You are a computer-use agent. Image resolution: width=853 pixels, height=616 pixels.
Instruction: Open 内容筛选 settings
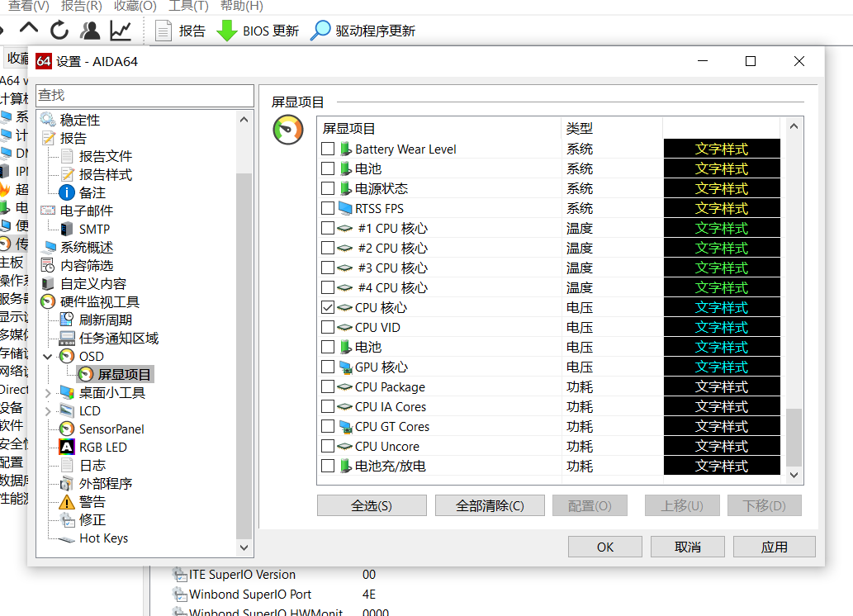87,266
